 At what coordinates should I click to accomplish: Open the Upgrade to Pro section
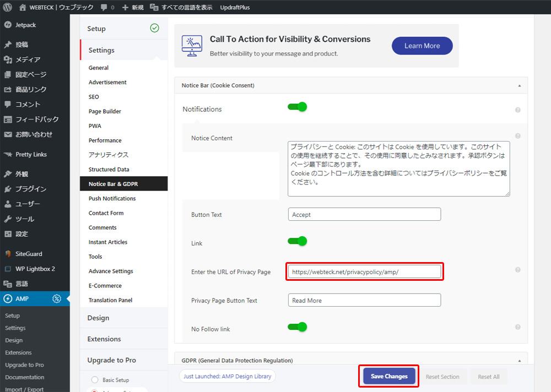123,360
